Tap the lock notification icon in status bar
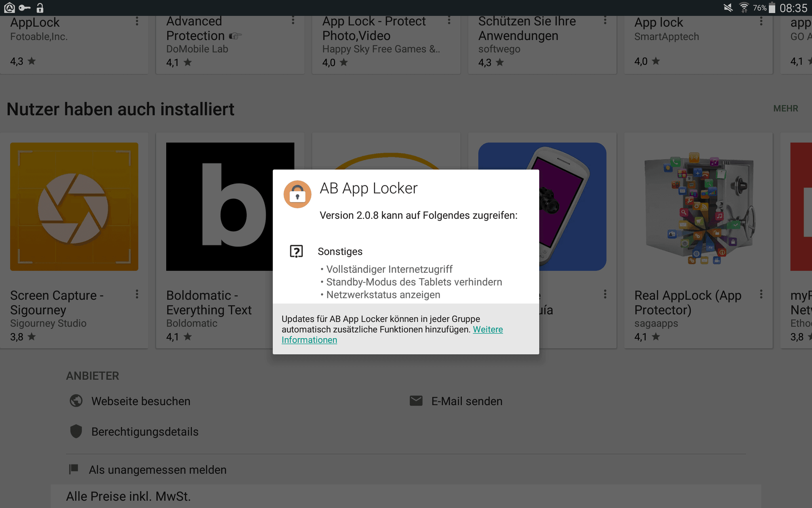Viewport: 812px width, 508px height. [x=40, y=8]
